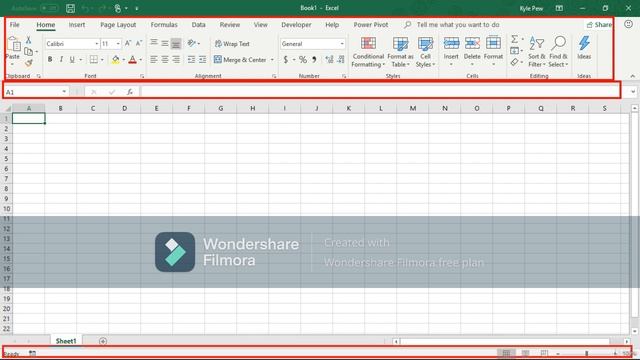Click the Top Align icon
Screen dimensions: 640x360
point(153,43)
